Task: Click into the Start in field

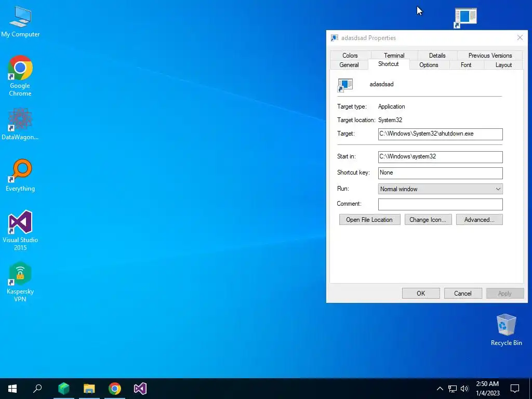Action: [x=441, y=157]
